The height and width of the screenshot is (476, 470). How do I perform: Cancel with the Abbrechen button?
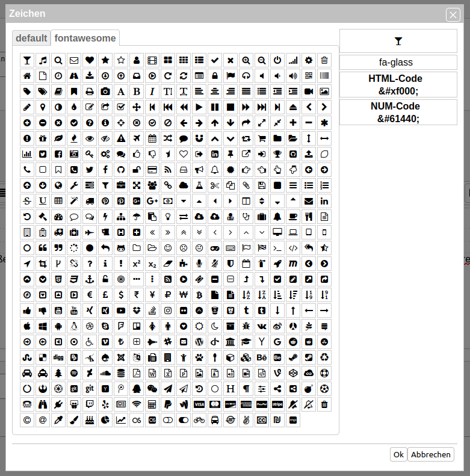[430, 454]
